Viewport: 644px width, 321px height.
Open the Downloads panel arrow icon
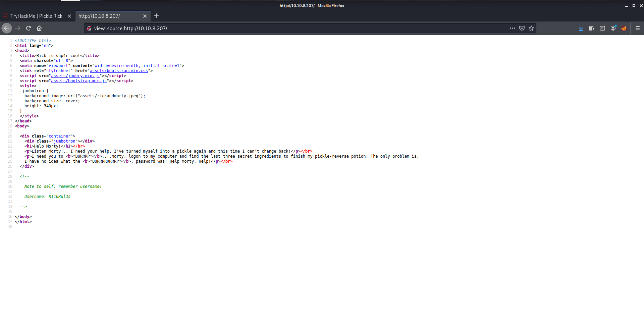point(581,28)
